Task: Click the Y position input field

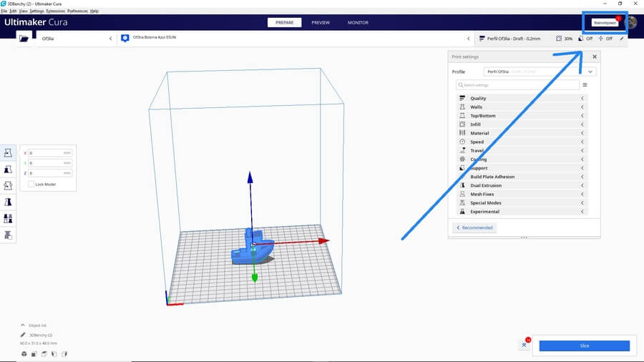Action: [49, 163]
